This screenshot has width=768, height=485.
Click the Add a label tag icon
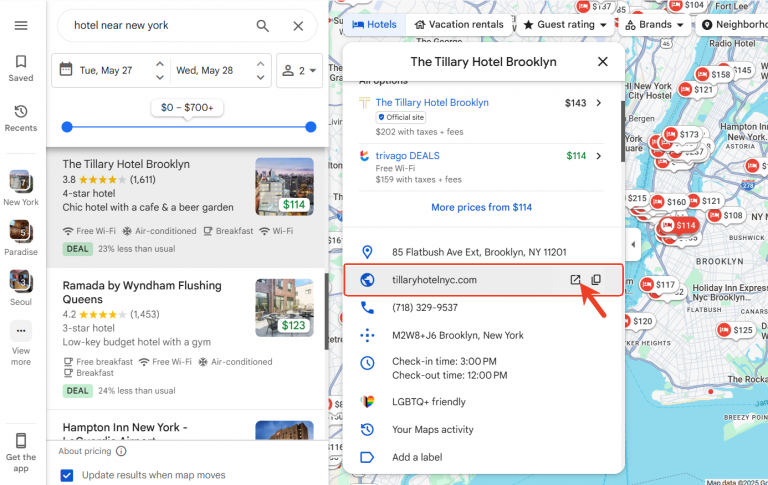pyautogui.click(x=367, y=457)
